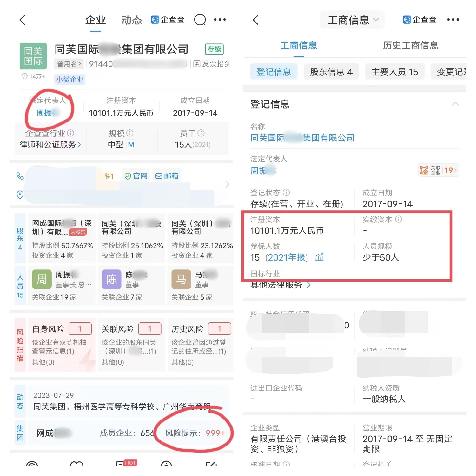476x476 pixels.
Task: Open the company name link under 名称
Action: (302, 138)
